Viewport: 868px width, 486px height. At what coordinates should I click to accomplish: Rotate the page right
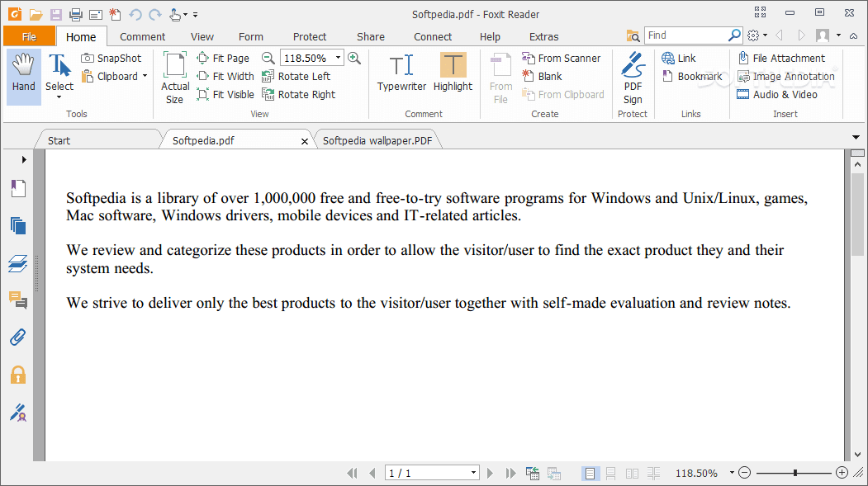(299, 95)
